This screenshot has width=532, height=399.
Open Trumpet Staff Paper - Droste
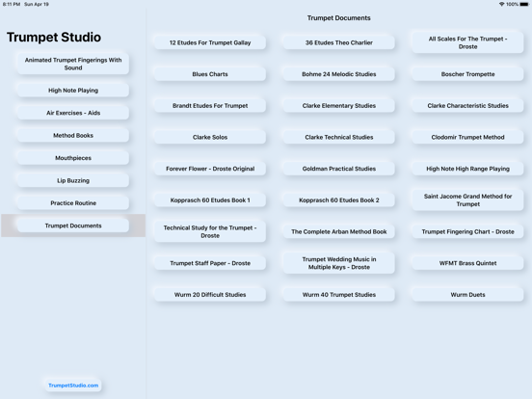(x=210, y=263)
